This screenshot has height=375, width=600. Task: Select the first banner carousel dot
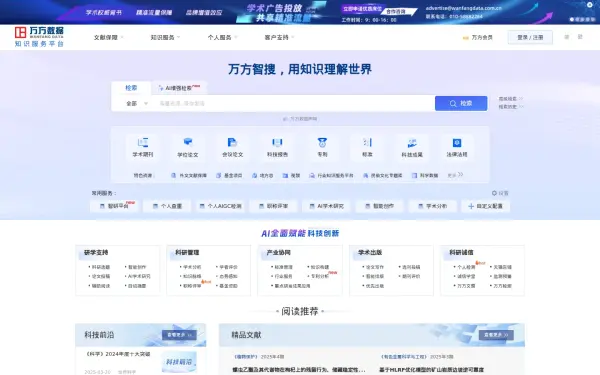click(572, 19)
